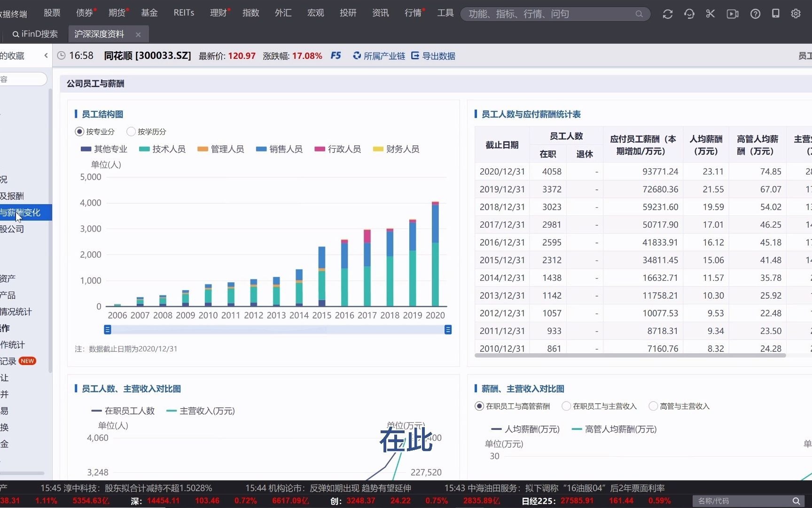The image size is (812, 508).
Task: Click the scissors screenshot tool icon
Action: 710,14
